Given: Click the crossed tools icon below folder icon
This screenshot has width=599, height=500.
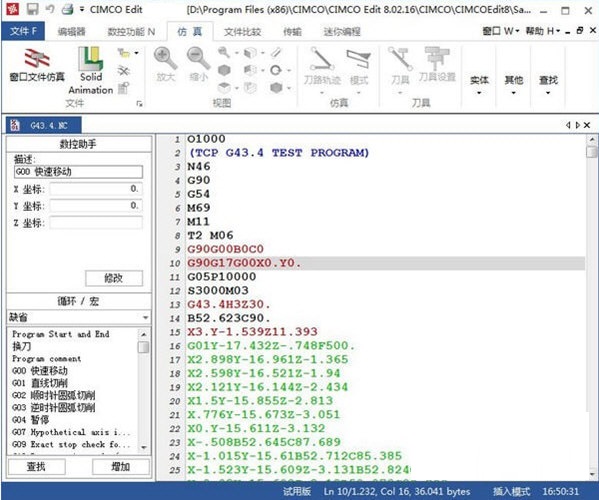Looking at the screenshot, I should [123, 70].
